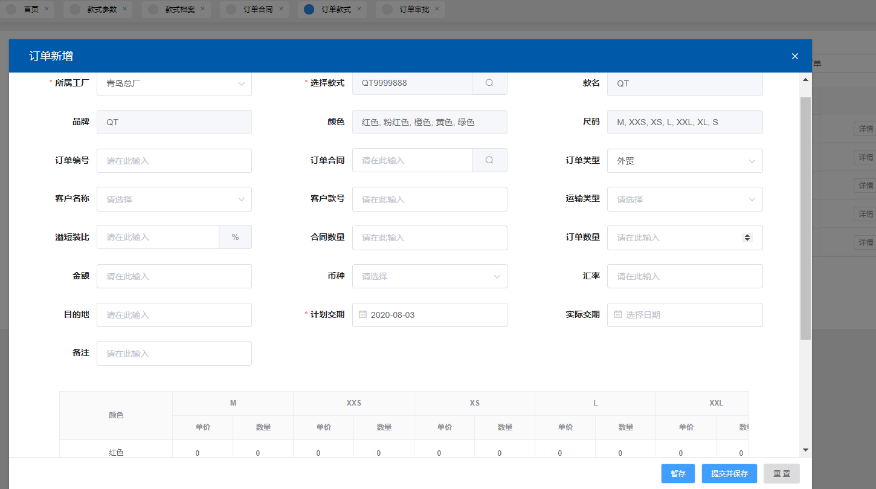Click the 暂存 button

677,474
